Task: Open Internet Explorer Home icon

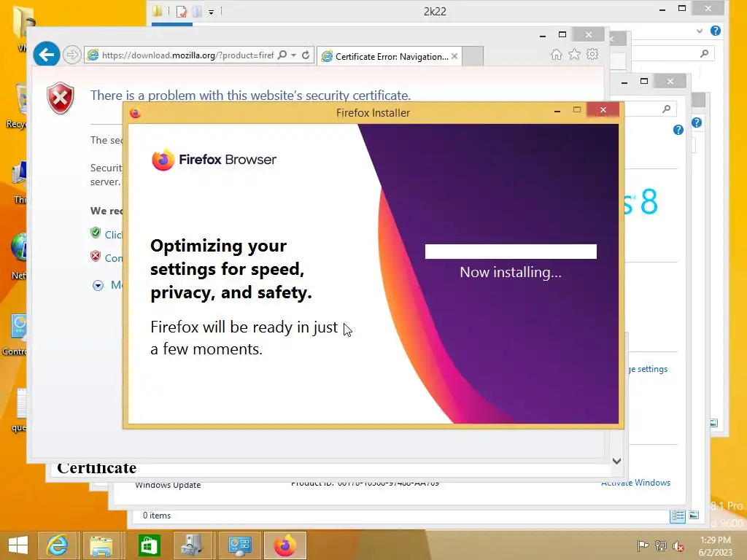Action: tap(557, 54)
